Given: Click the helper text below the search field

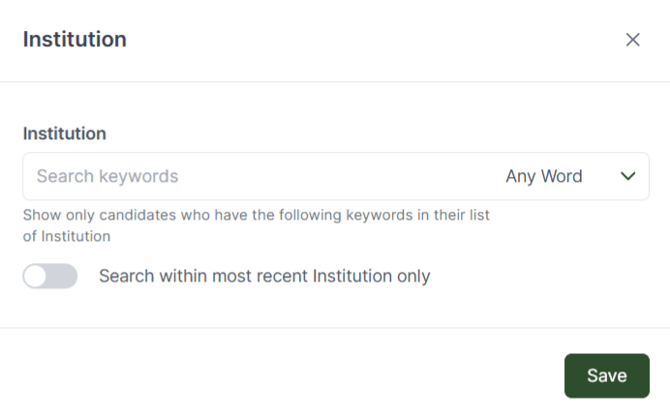Looking at the screenshot, I should point(262,226).
